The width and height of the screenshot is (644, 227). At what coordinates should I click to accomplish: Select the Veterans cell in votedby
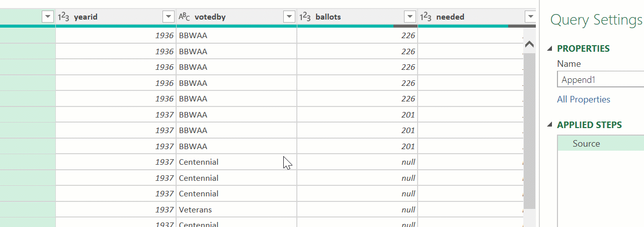click(x=195, y=209)
